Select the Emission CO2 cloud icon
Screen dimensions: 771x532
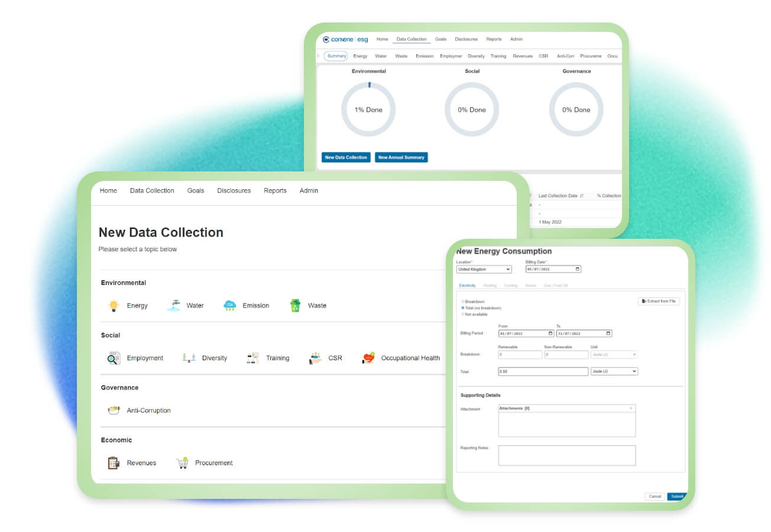click(x=229, y=306)
